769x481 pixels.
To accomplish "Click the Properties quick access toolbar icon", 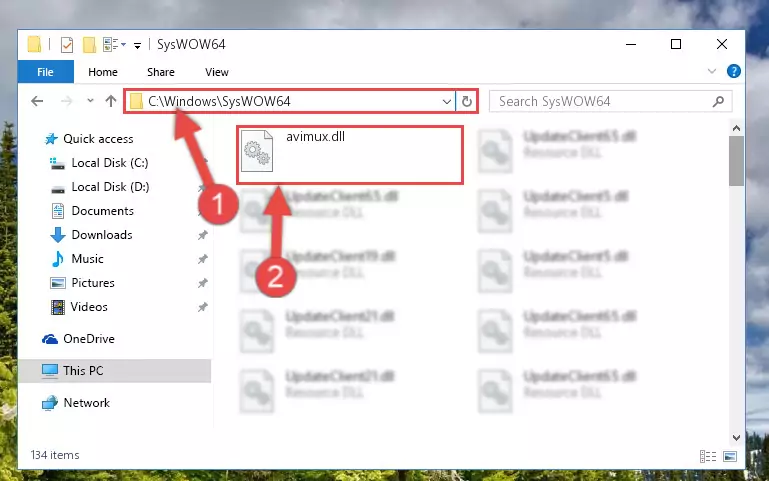I will coord(67,45).
